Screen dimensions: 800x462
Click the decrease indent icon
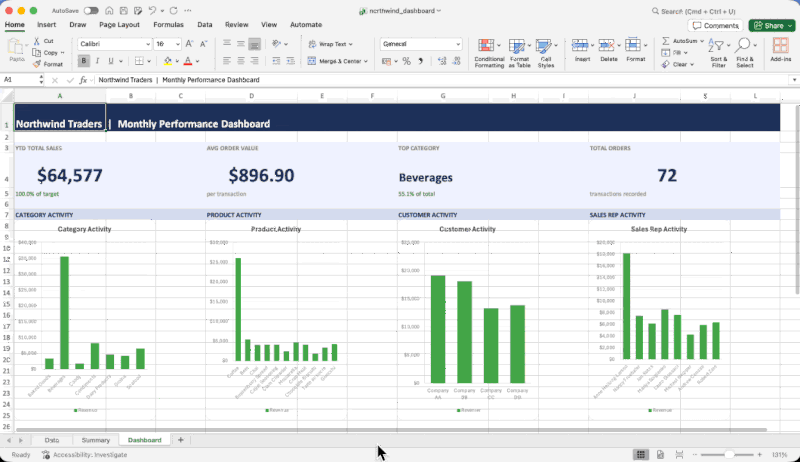[x=276, y=61]
